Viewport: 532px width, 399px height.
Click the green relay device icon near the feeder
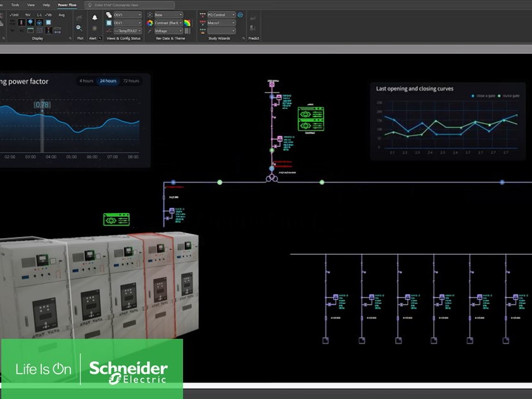[x=116, y=219]
